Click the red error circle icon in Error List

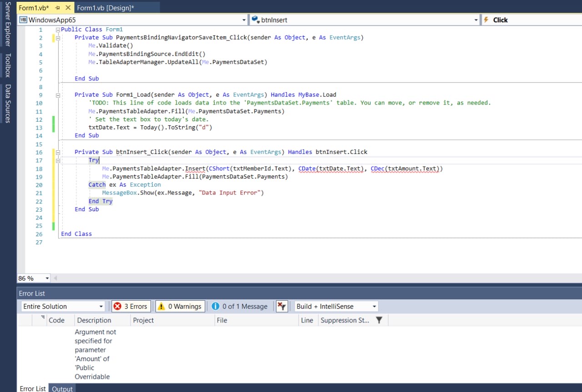click(x=117, y=306)
